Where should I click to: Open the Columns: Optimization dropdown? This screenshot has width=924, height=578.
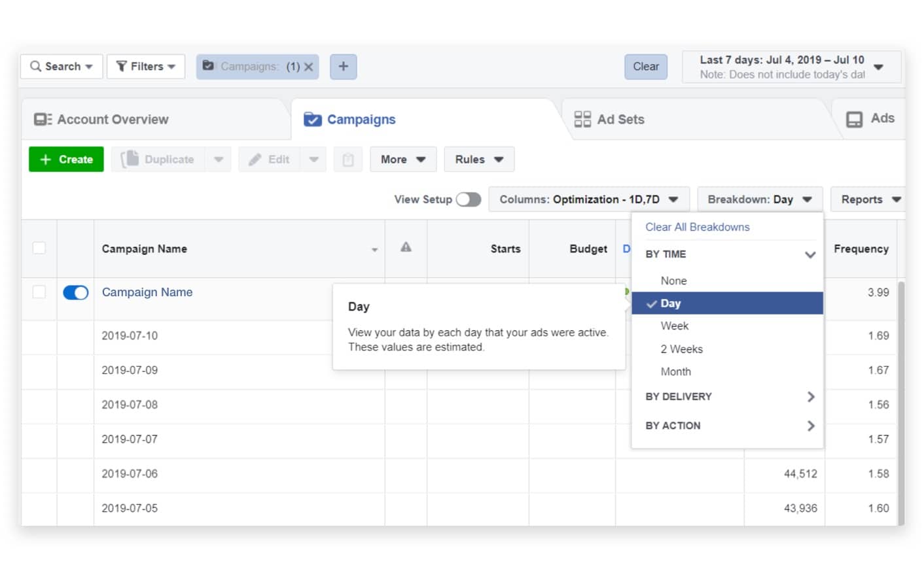pos(588,199)
